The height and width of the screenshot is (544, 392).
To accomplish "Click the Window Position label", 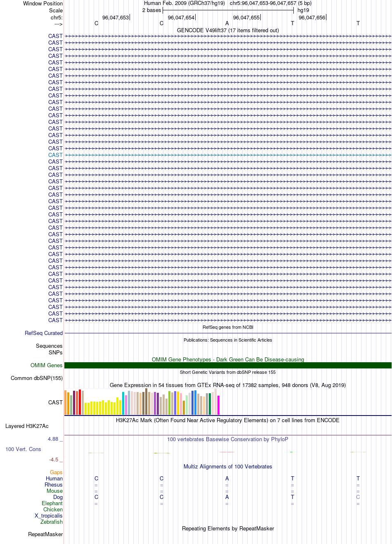I will pos(43,3).
